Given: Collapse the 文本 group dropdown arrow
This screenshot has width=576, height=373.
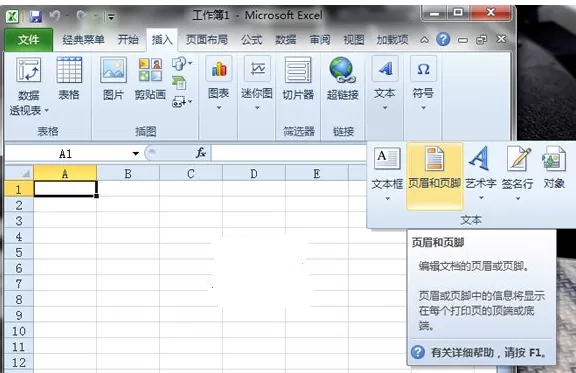Looking at the screenshot, I should tap(385, 107).
